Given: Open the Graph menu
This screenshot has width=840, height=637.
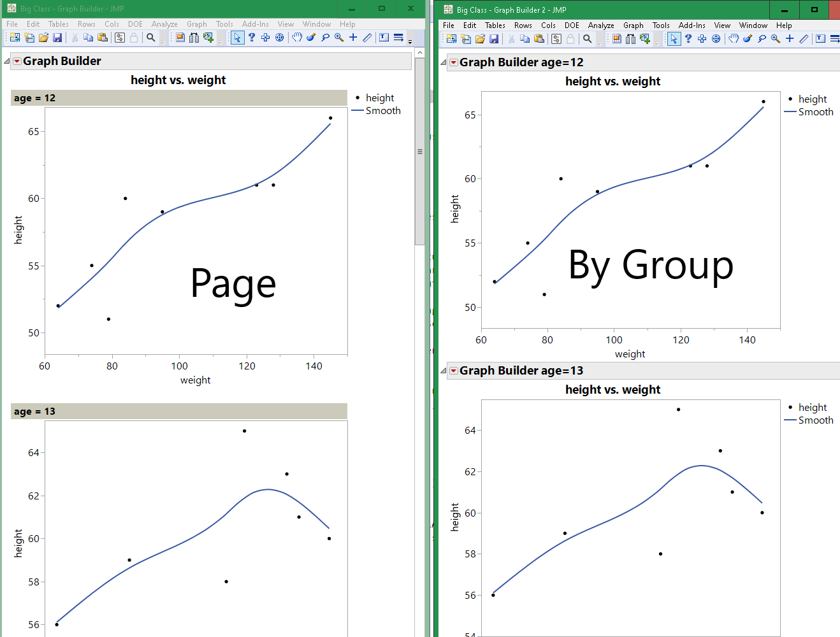Looking at the screenshot, I should (196, 24).
